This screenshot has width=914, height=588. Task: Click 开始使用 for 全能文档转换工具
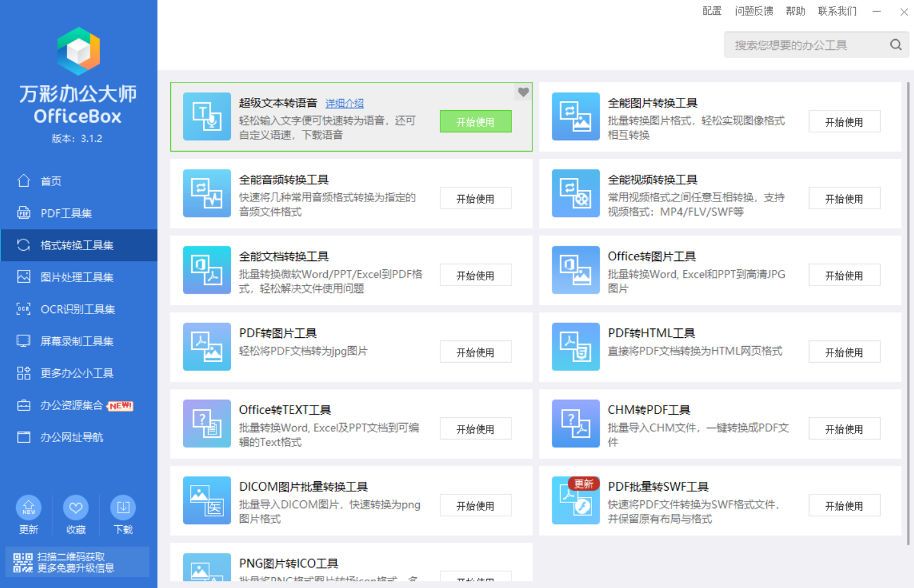click(476, 275)
